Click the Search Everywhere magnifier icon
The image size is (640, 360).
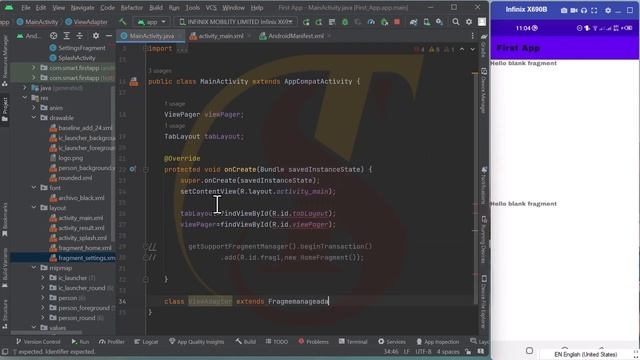coord(456,22)
